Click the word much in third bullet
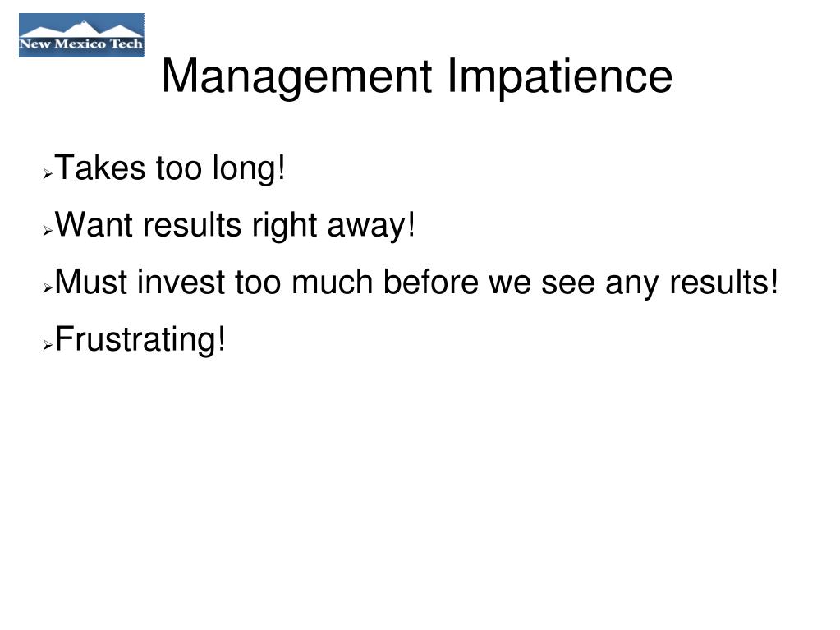The width and height of the screenshot is (840, 630). point(333,283)
